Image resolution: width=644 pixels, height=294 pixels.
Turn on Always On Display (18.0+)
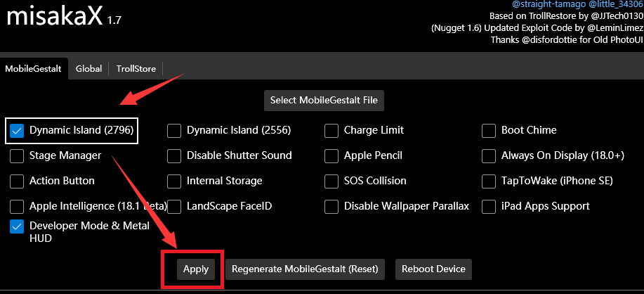pos(489,155)
